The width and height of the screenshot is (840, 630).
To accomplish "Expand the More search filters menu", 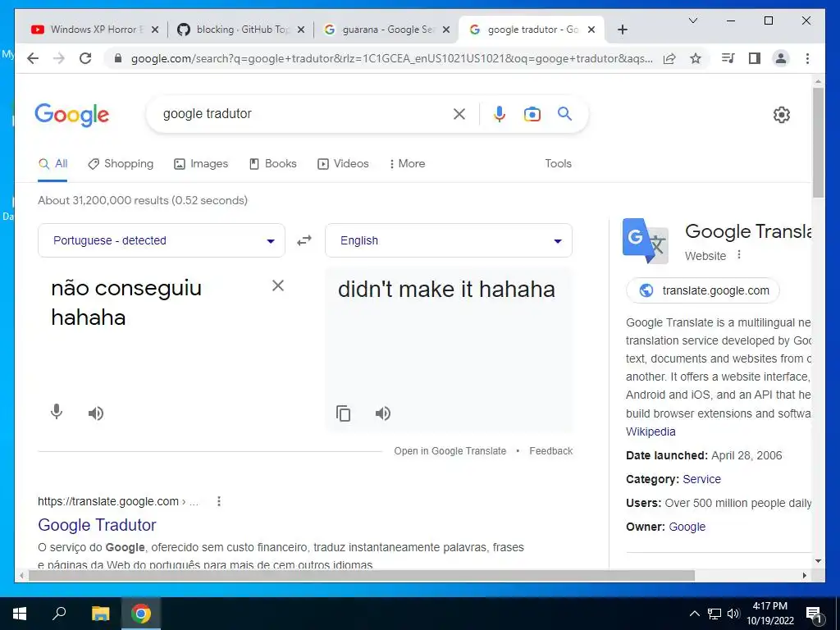I will [408, 164].
